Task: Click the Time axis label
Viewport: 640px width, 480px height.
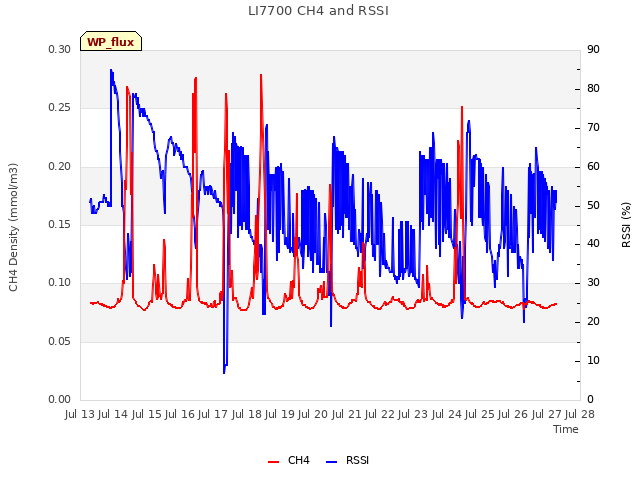Action: tap(566, 429)
